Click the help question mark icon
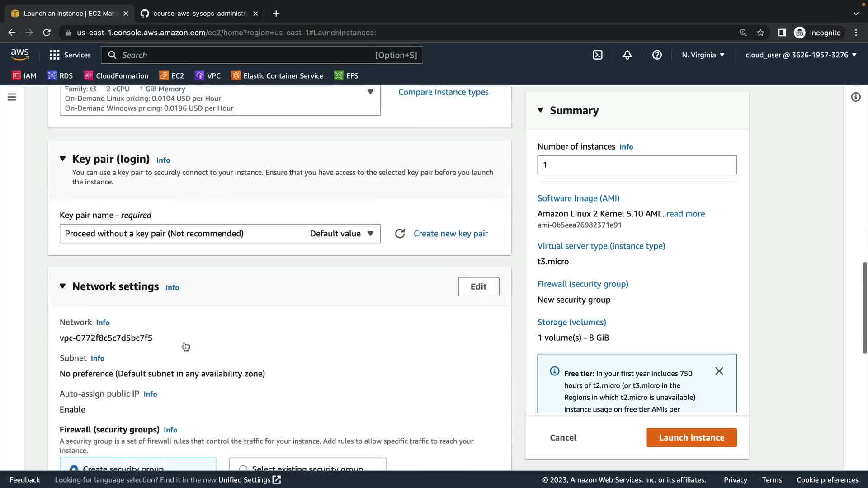 [x=657, y=55]
